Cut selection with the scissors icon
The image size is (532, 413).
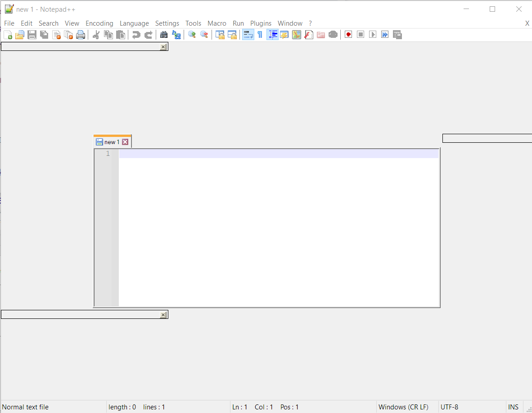tap(96, 35)
